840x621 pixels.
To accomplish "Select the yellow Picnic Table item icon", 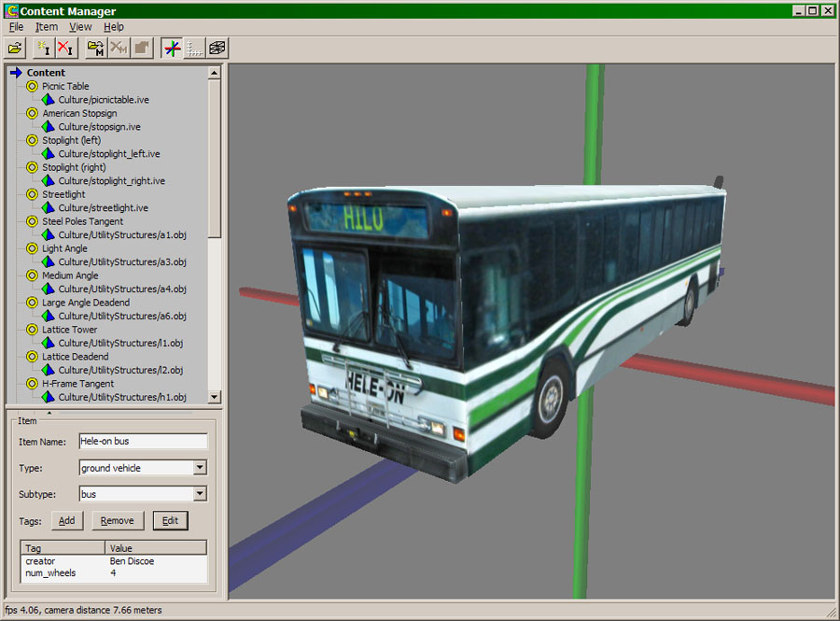I will 32,87.
